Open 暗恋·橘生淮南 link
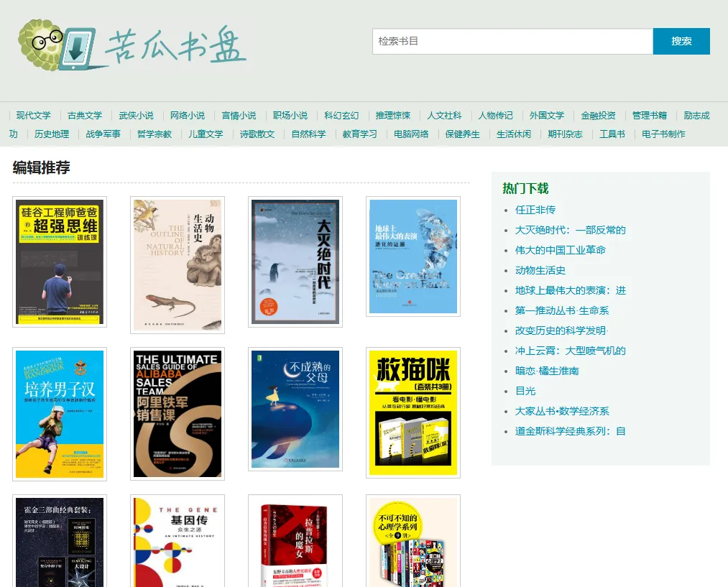728x587 pixels. pos(547,371)
